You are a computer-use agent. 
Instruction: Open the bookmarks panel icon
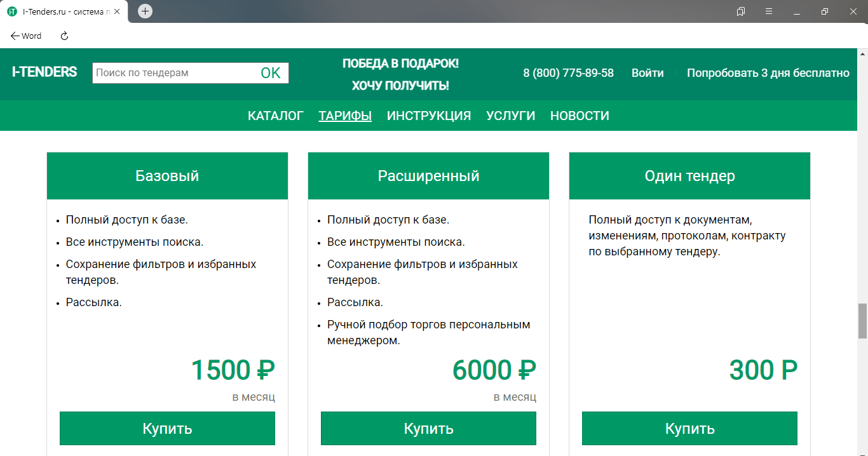click(741, 11)
